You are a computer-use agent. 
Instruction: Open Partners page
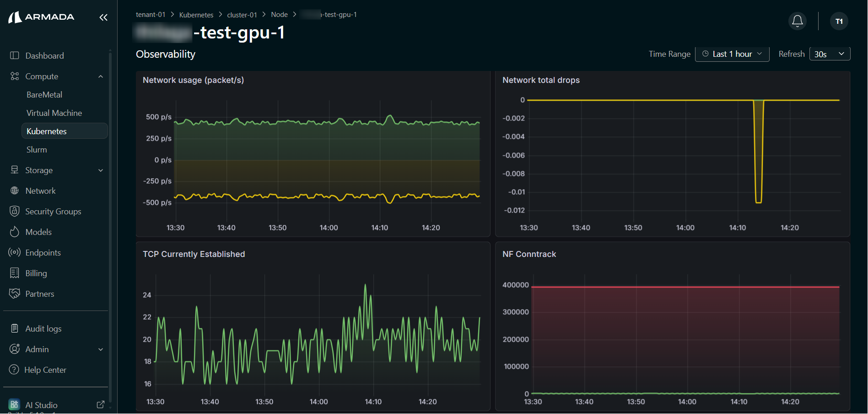pyautogui.click(x=40, y=294)
